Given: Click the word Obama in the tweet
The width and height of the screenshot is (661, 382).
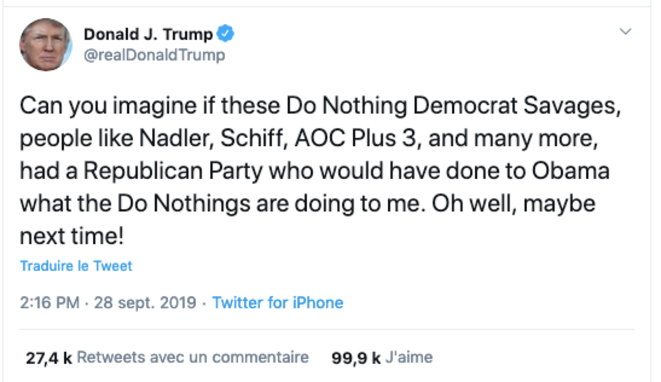Looking at the screenshot, I should pos(570,171).
